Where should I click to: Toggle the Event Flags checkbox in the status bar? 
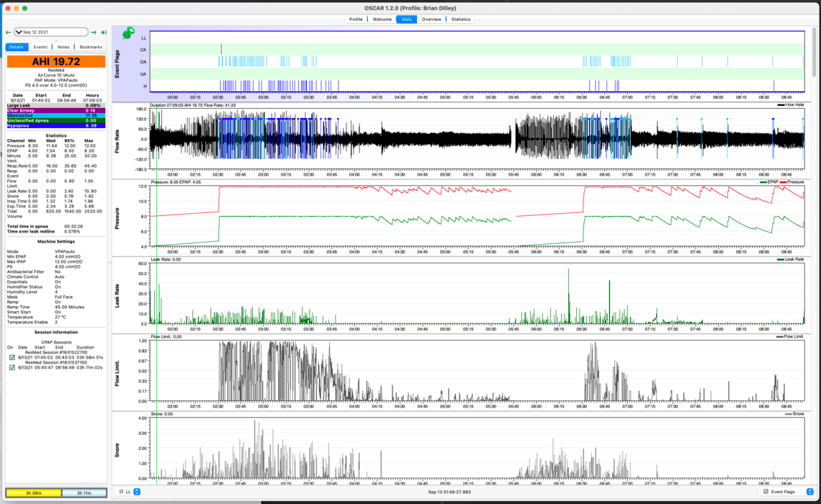pos(766,492)
